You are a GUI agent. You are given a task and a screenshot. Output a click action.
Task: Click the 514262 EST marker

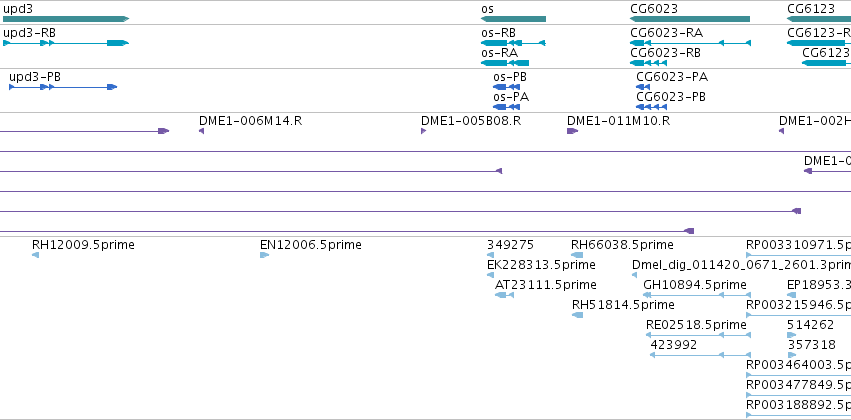pos(791,335)
